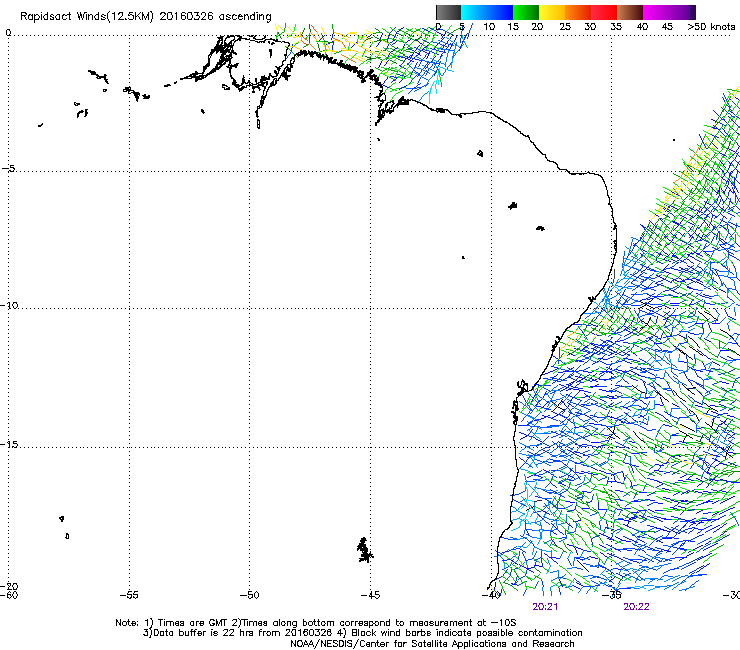Click the -50 longitude axis label
The width and height of the screenshot is (740, 650).
[249, 595]
